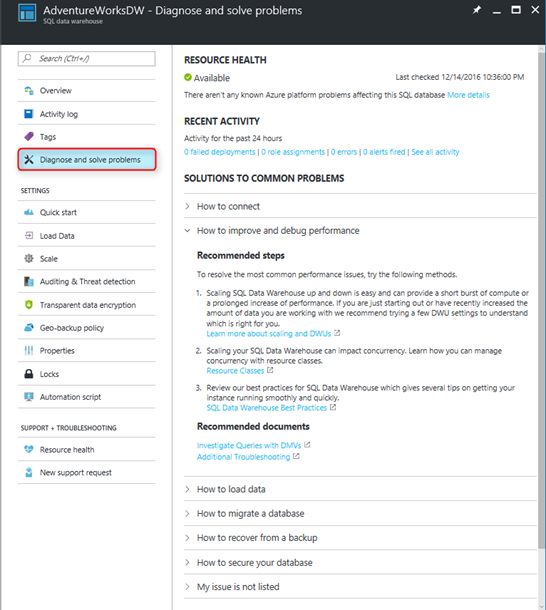Click the magnifier icon in the search box

[x=27, y=58]
